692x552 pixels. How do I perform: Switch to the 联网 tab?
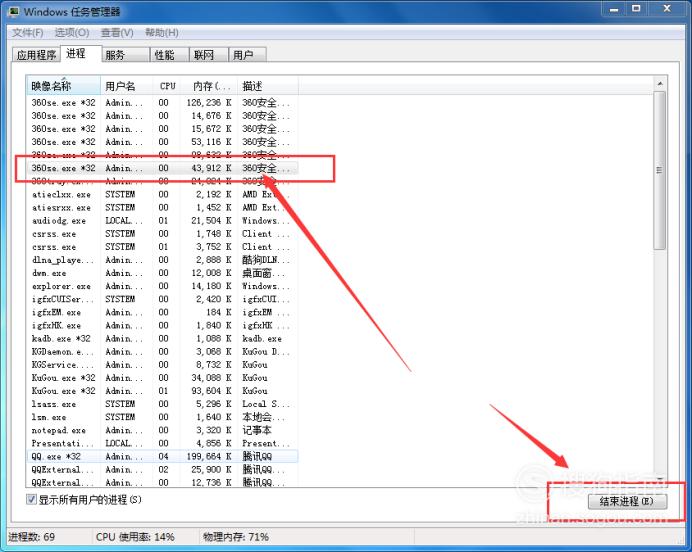208,55
